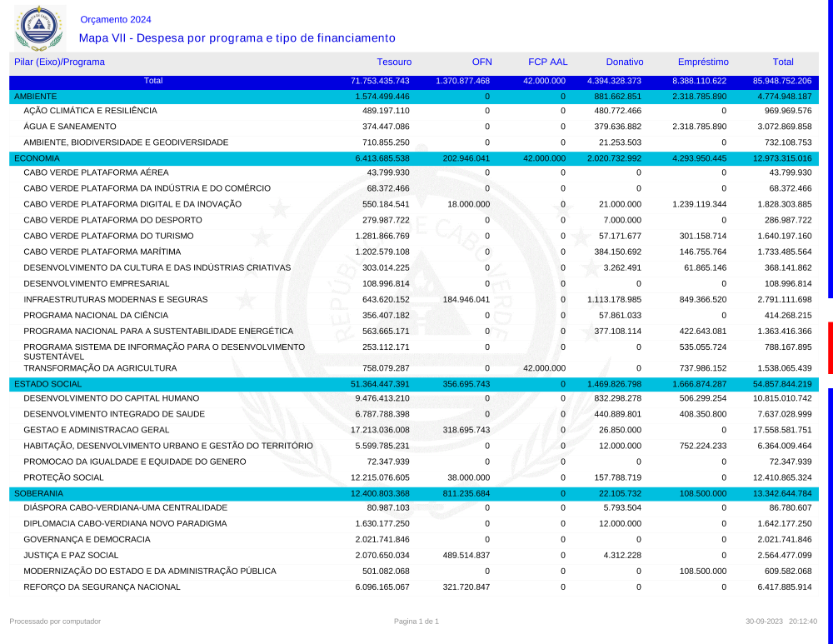
Task: Click the Donativo column header
Action: coord(625,62)
